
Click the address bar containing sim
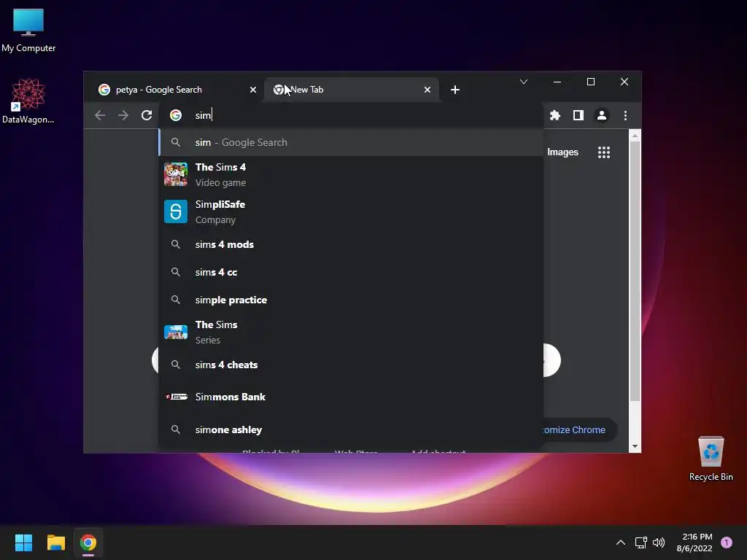pos(352,115)
